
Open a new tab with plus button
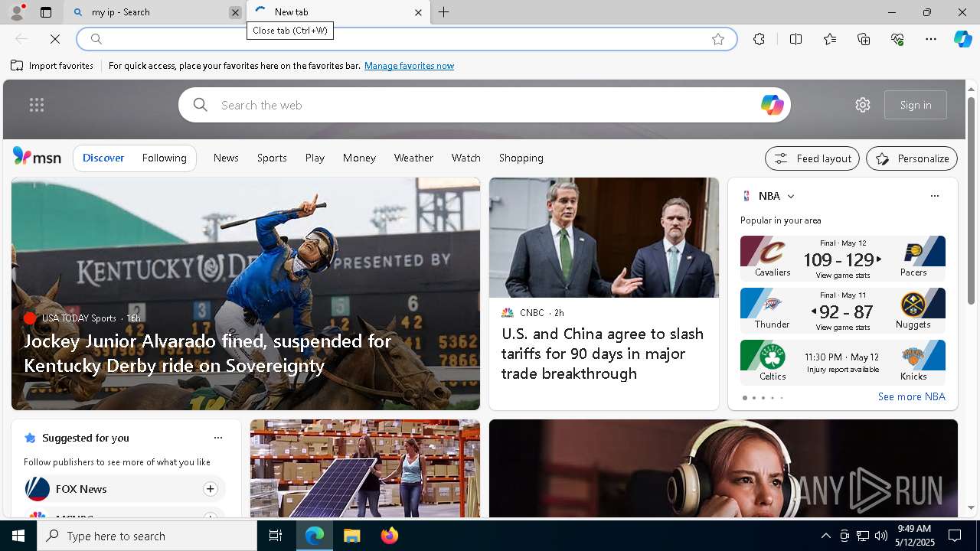444,12
